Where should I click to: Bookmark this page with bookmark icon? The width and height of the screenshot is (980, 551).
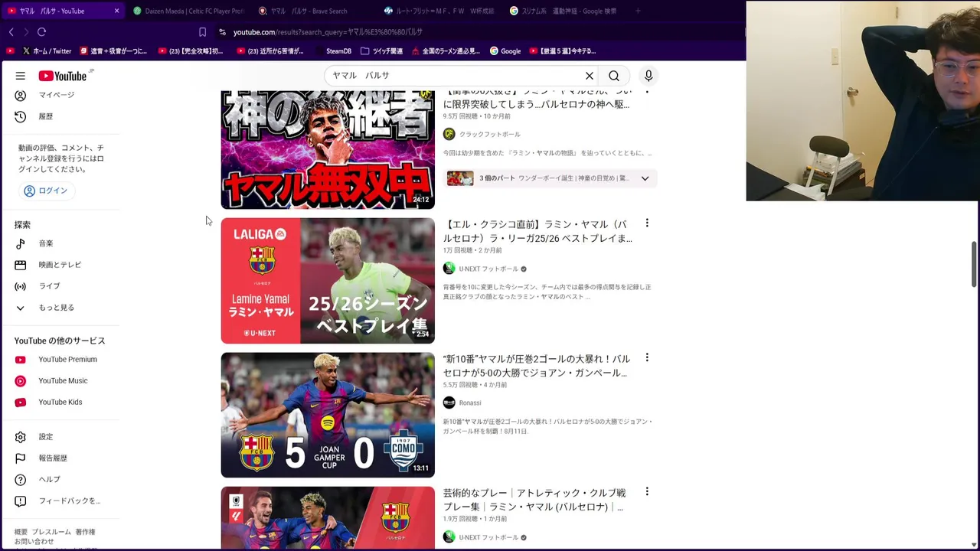202,32
